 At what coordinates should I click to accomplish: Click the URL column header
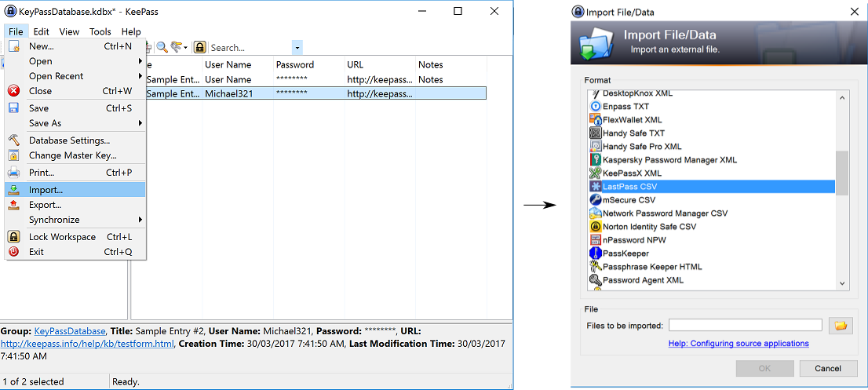pyautogui.click(x=381, y=64)
